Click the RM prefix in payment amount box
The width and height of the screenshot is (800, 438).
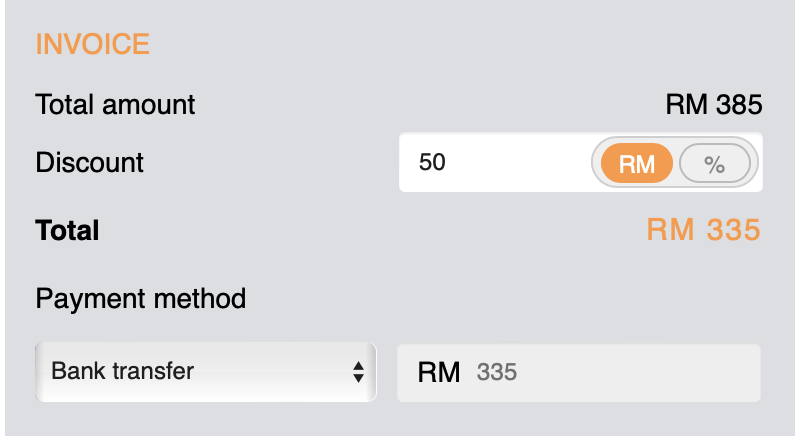[438, 373]
